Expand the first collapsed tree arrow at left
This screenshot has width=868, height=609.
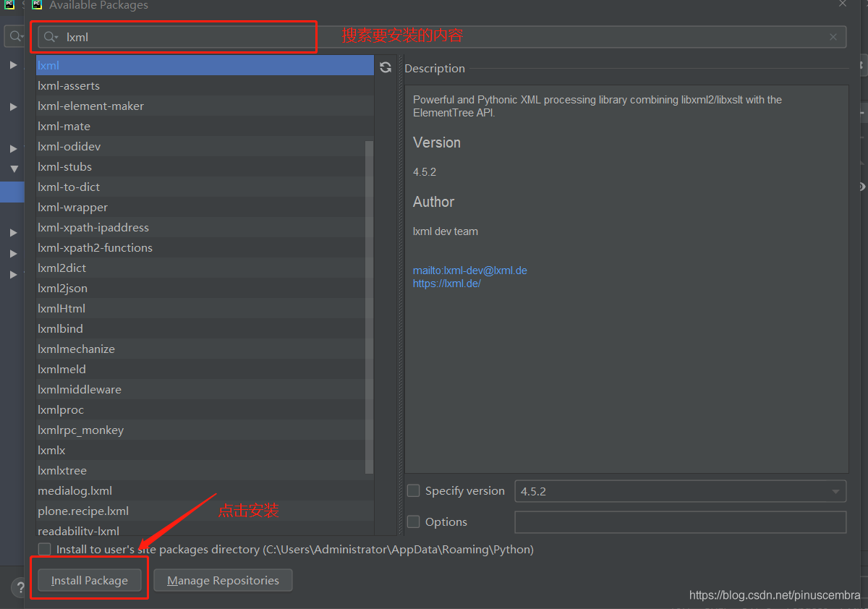point(14,65)
